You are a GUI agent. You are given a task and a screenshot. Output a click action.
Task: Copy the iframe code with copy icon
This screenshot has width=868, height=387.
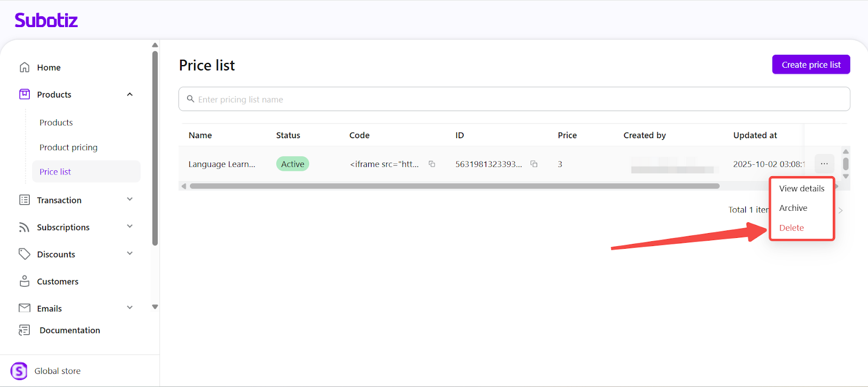click(x=432, y=164)
